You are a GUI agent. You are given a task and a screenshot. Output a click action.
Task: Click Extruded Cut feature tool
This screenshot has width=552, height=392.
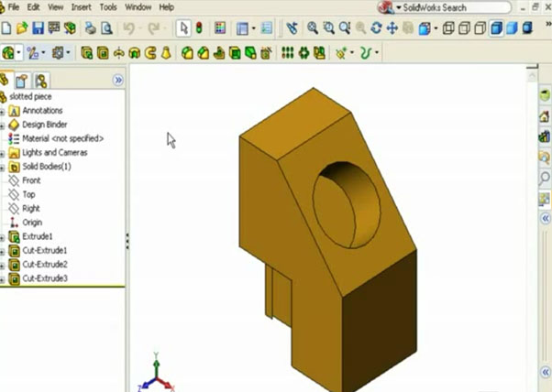(103, 53)
